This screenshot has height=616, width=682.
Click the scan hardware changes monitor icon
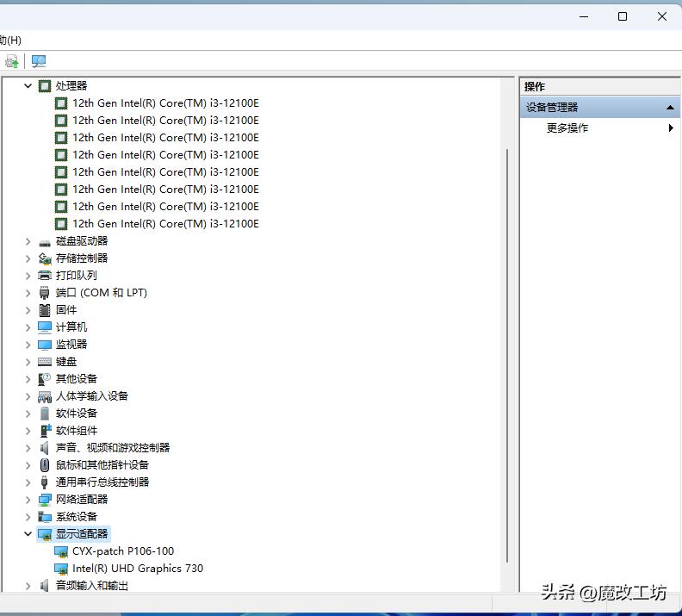pyautogui.click(x=39, y=61)
